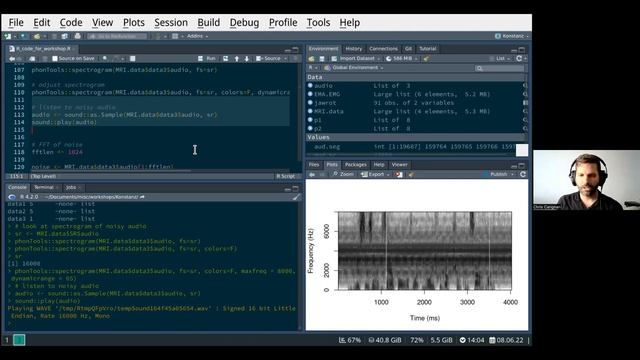Click the New File icon in main toolbar
640x360 pixels.
[x=8, y=36]
